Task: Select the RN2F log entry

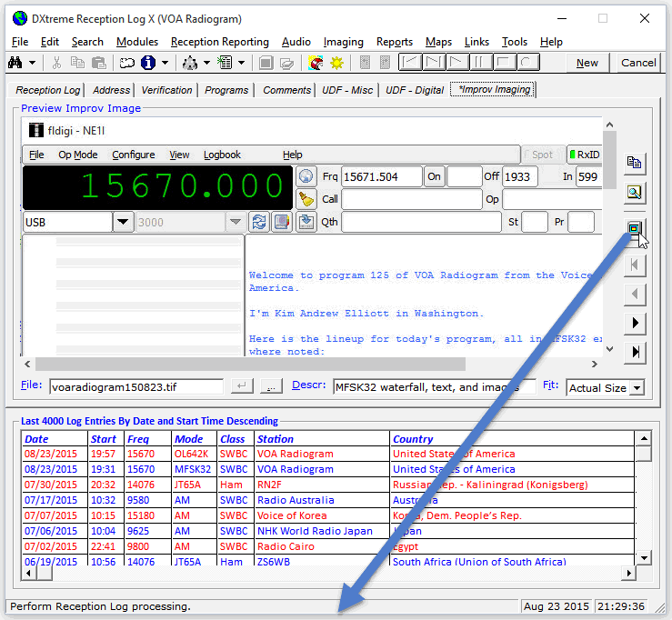Action: click(x=328, y=485)
